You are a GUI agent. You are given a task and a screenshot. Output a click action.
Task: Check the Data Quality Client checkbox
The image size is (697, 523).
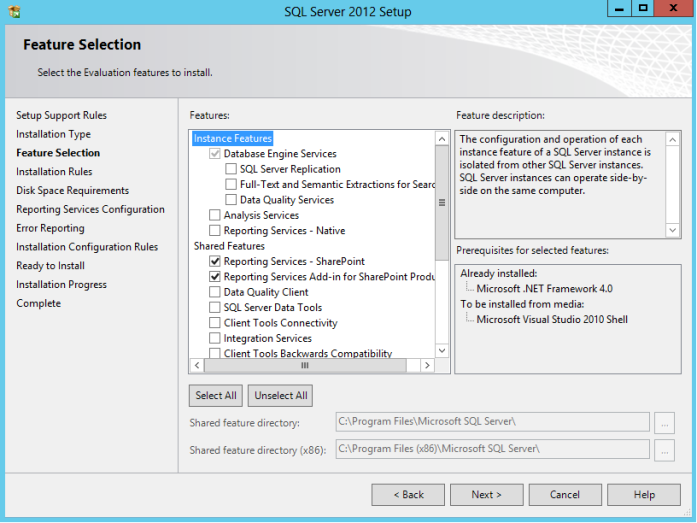[x=215, y=292]
